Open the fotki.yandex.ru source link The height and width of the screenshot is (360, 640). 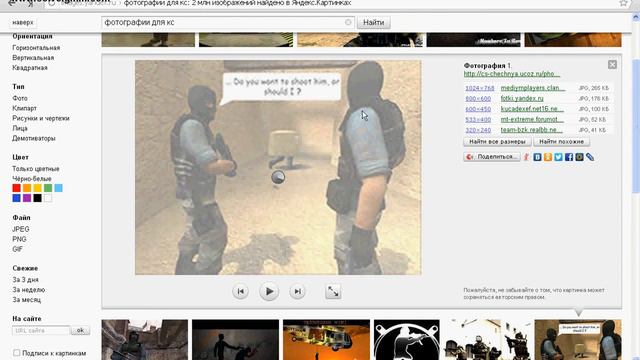[x=522, y=99]
